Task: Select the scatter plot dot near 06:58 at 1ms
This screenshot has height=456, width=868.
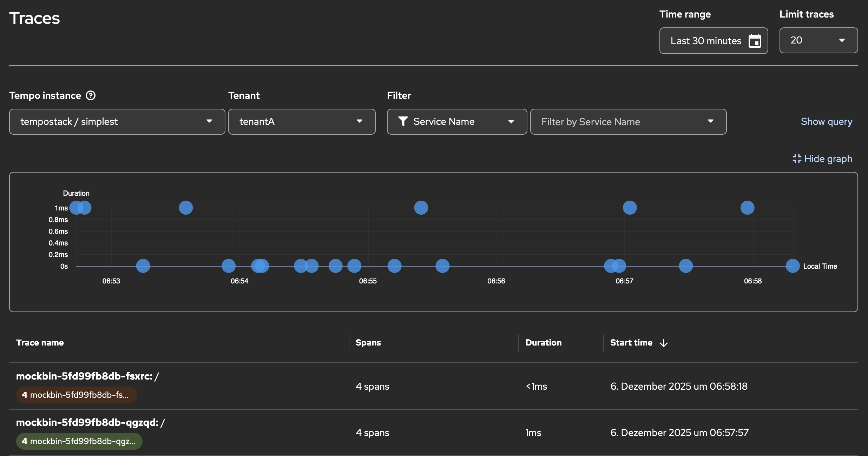Action: tap(747, 208)
